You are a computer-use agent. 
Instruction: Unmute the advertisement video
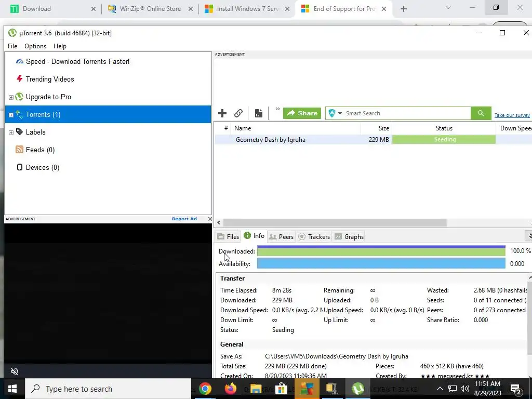point(14,371)
